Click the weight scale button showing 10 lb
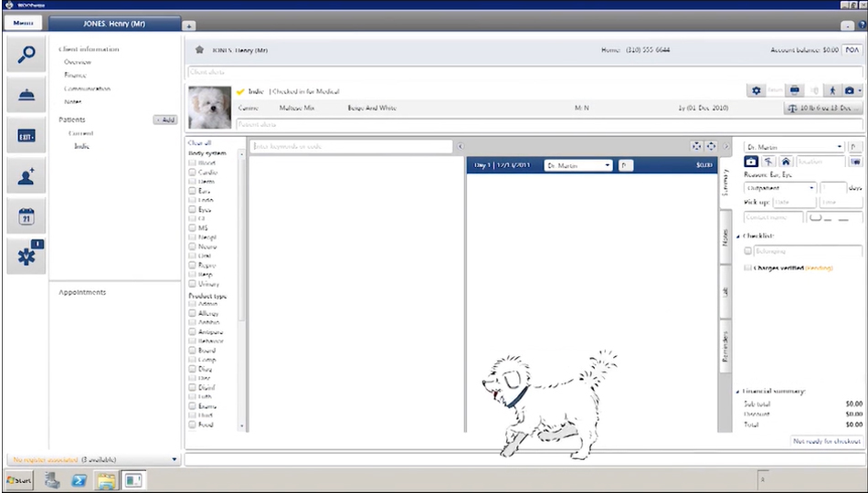Viewport: 868px width, 493px height. [x=823, y=108]
